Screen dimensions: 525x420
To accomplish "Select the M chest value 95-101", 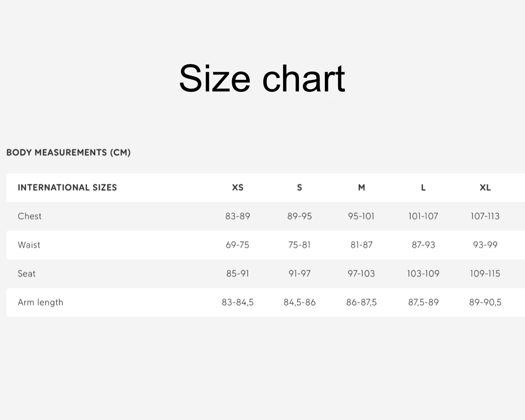I will point(361,216).
